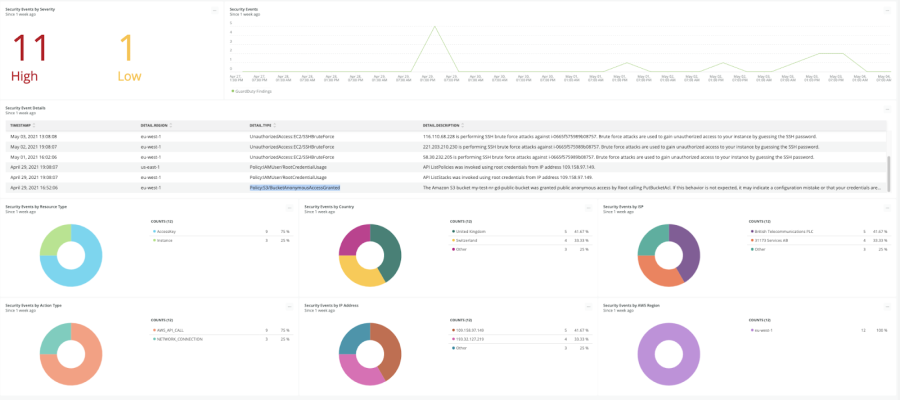Click description for 116.110.68.228 SSH brute force
This screenshot has width=900, height=400.
[619, 137]
